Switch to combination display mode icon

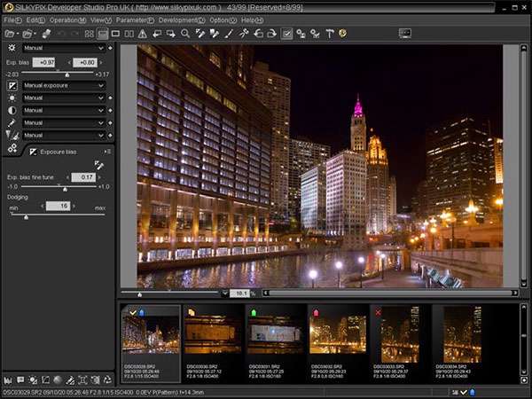(x=103, y=34)
